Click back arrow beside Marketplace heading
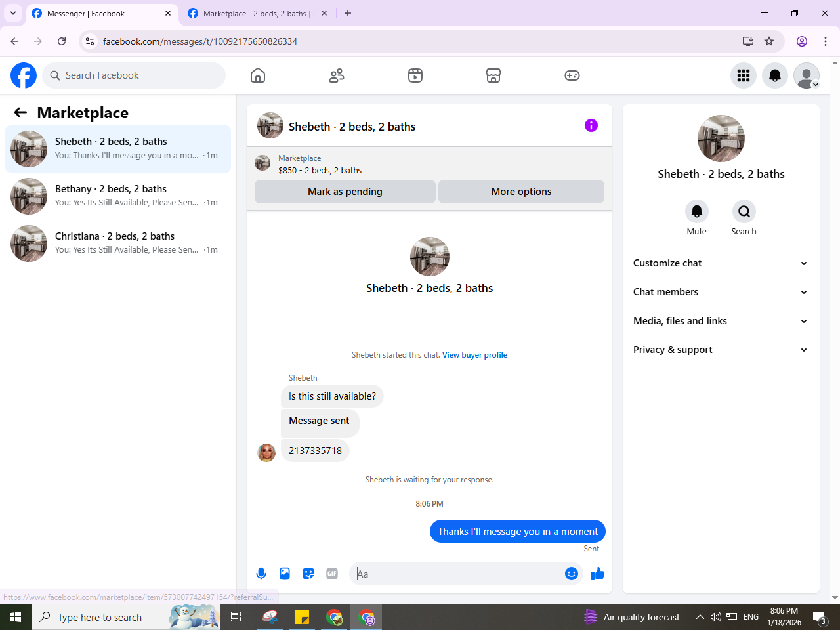Viewport: 840px width, 630px height. tap(20, 112)
